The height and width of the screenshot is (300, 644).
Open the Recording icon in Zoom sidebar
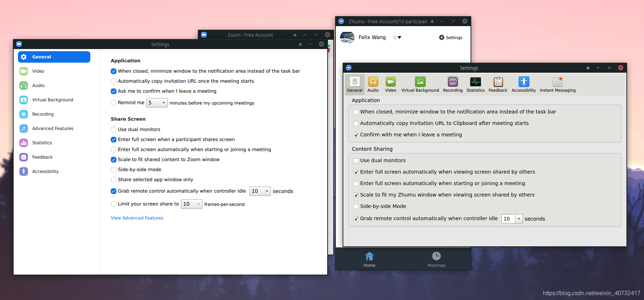click(x=24, y=114)
